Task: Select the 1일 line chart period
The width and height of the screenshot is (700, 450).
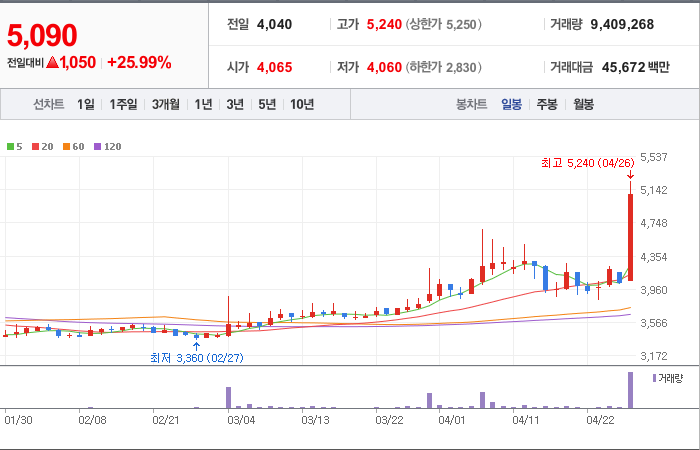Action: pos(86,104)
